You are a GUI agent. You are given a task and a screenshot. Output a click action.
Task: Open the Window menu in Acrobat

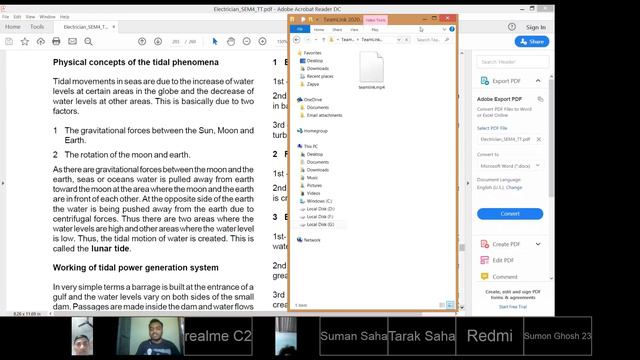tap(47, 17)
